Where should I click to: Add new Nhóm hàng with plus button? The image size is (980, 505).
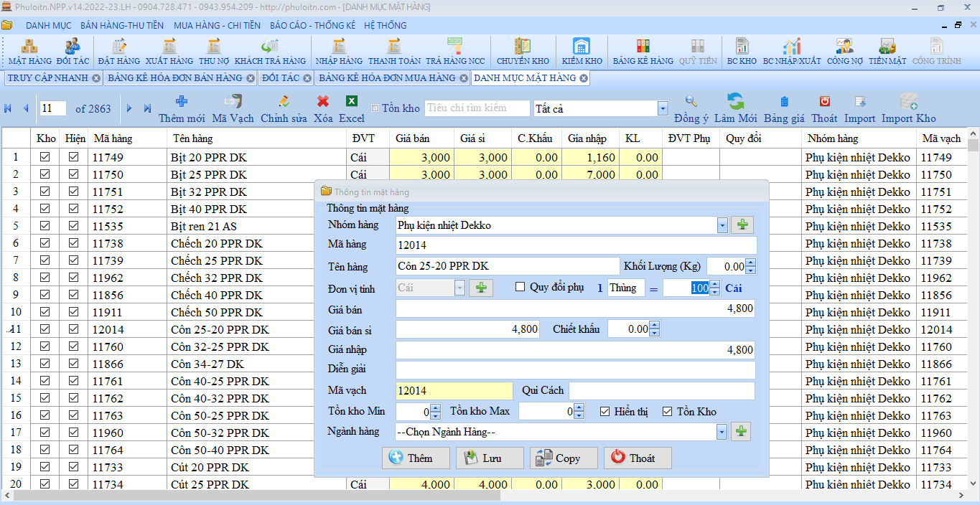[742, 225]
